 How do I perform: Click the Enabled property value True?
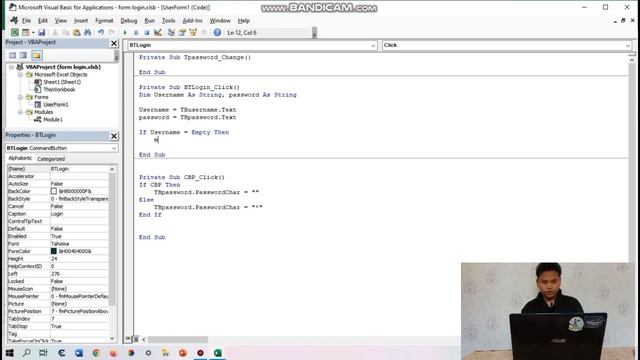79,236
